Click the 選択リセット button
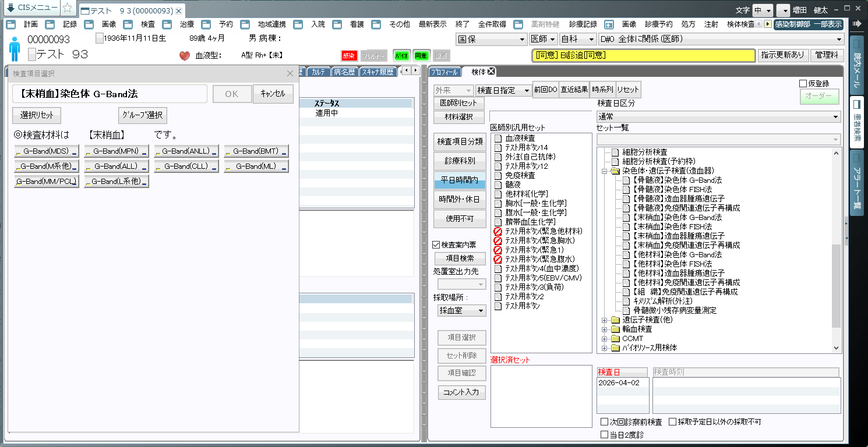This screenshot has height=447, width=868. (x=37, y=115)
